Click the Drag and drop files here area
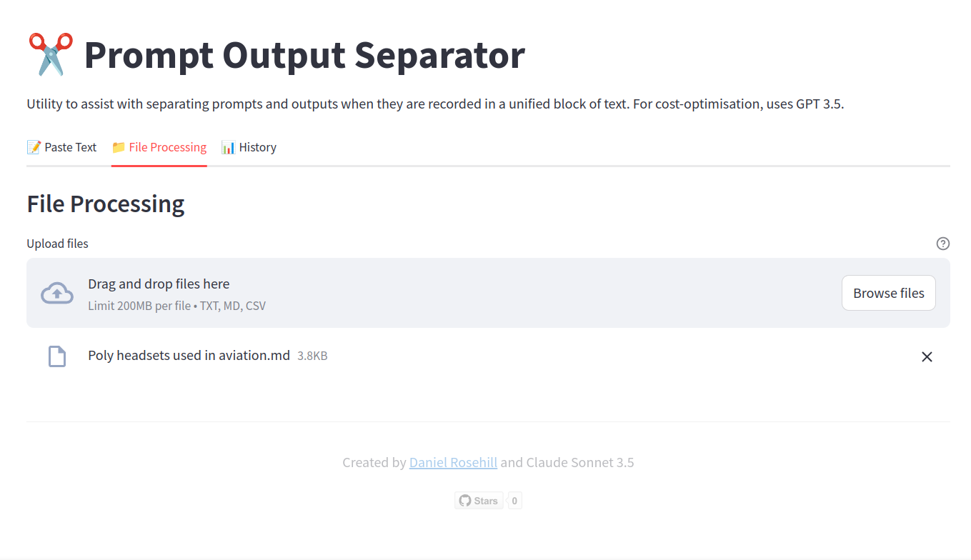 point(488,293)
